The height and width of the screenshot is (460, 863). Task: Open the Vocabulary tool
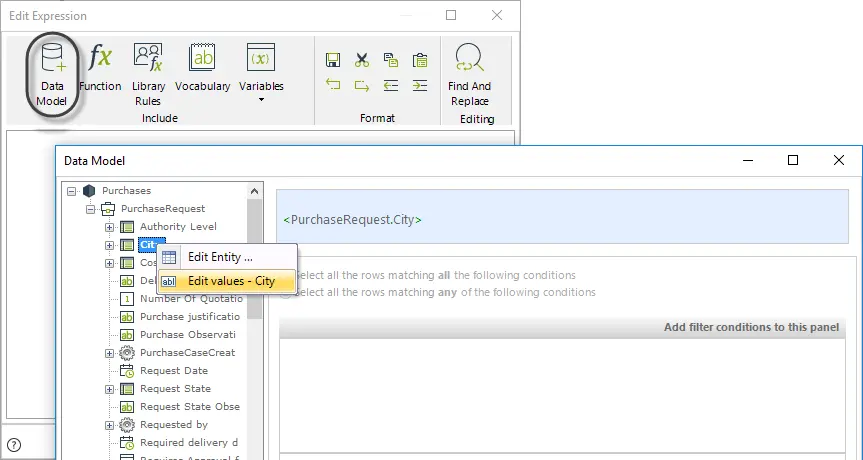203,68
